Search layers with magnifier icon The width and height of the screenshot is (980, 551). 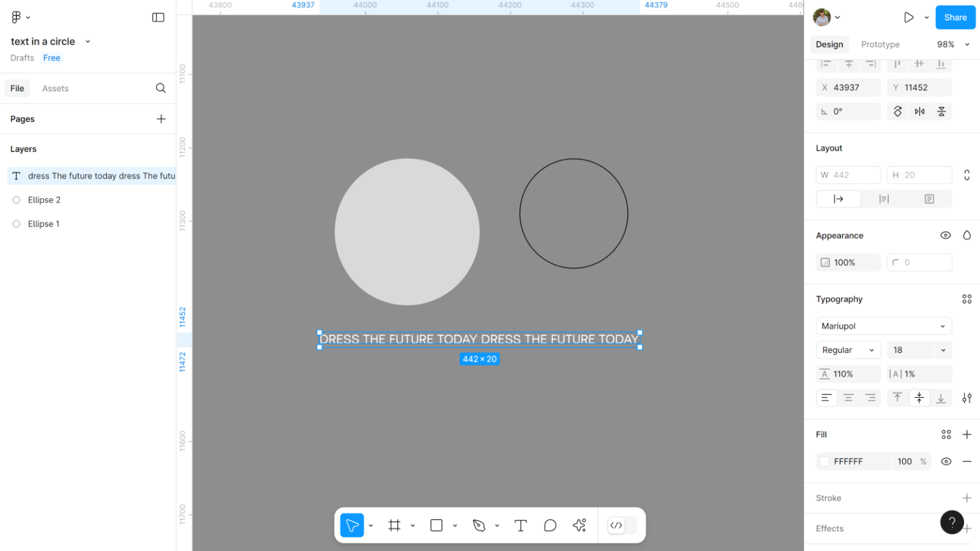click(161, 89)
